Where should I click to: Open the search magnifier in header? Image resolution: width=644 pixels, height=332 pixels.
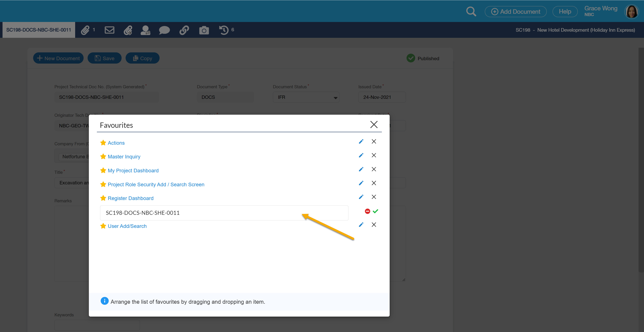(471, 11)
